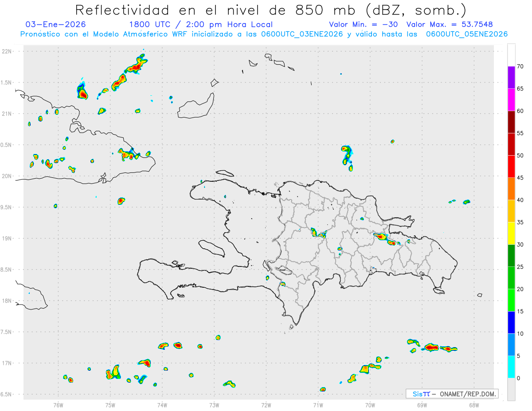Click the colorbar tick label '35'
Screen dimensions: 532x411
(520, 222)
